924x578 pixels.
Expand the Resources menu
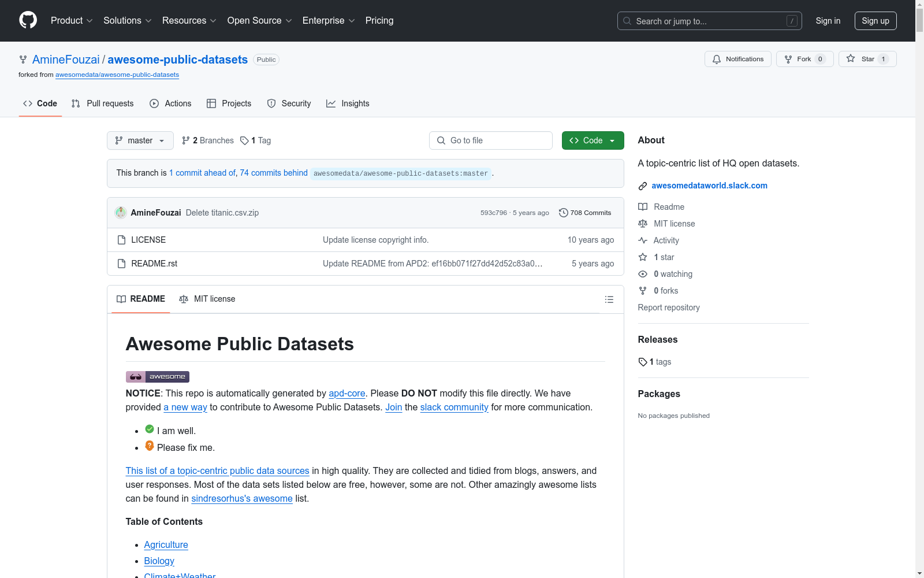pyautogui.click(x=189, y=20)
